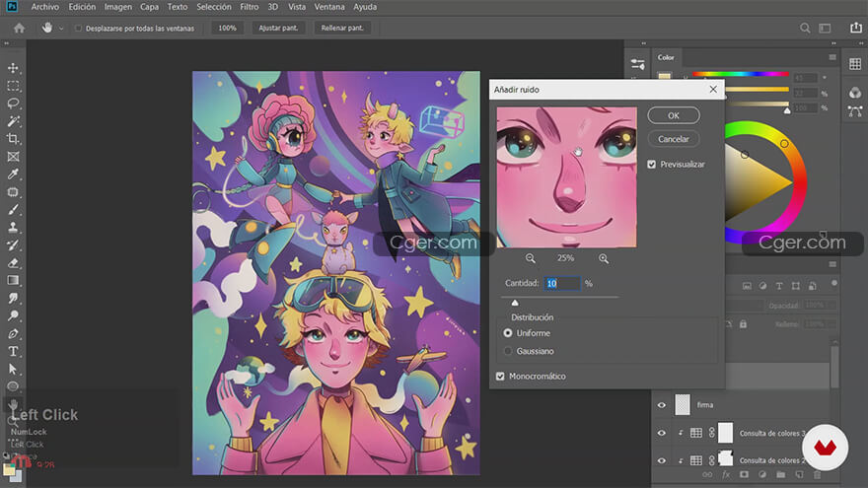Screen dimensions: 868x488
Task: Select the Eraser tool
Action: click(x=13, y=263)
